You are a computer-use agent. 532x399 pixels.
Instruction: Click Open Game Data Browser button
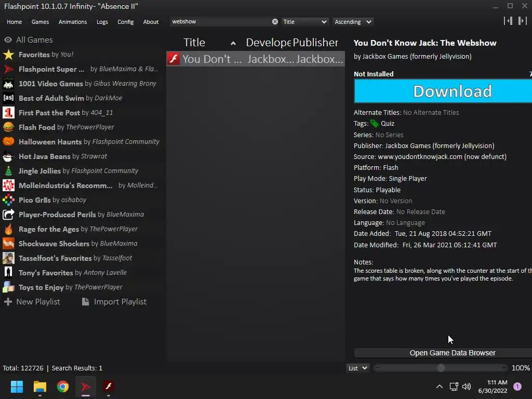coord(443,353)
